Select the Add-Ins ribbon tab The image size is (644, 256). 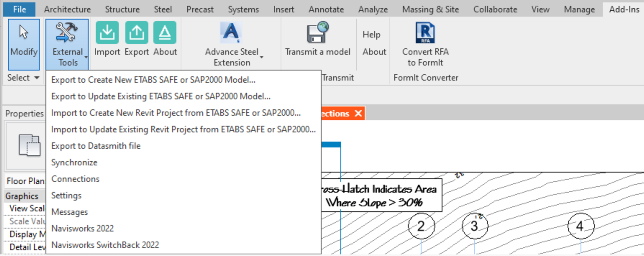624,9
